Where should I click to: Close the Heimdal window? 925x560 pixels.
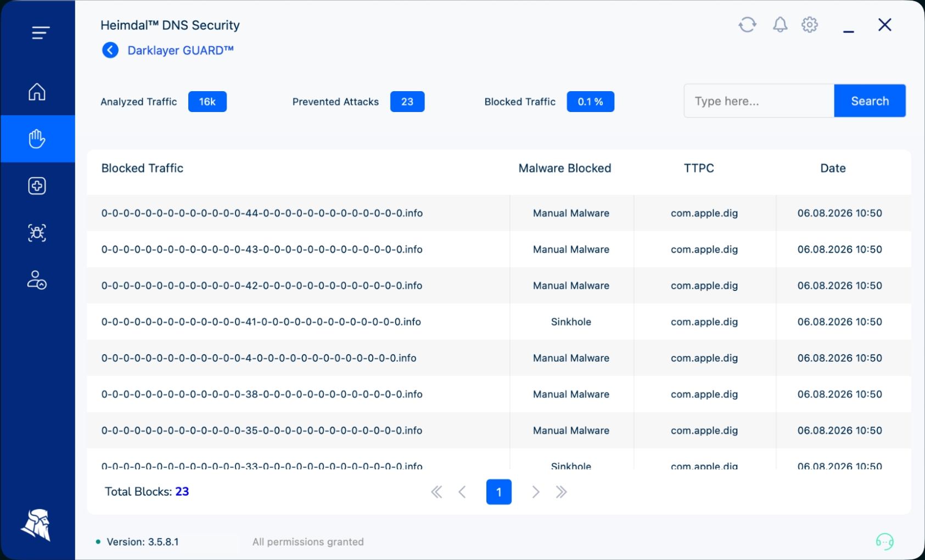[x=884, y=25]
